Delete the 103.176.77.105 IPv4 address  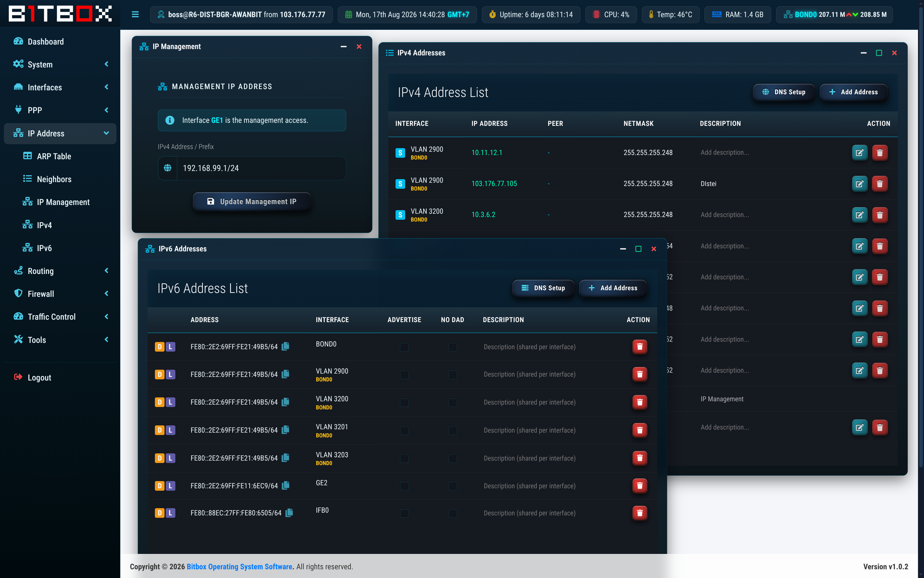(880, 184)
